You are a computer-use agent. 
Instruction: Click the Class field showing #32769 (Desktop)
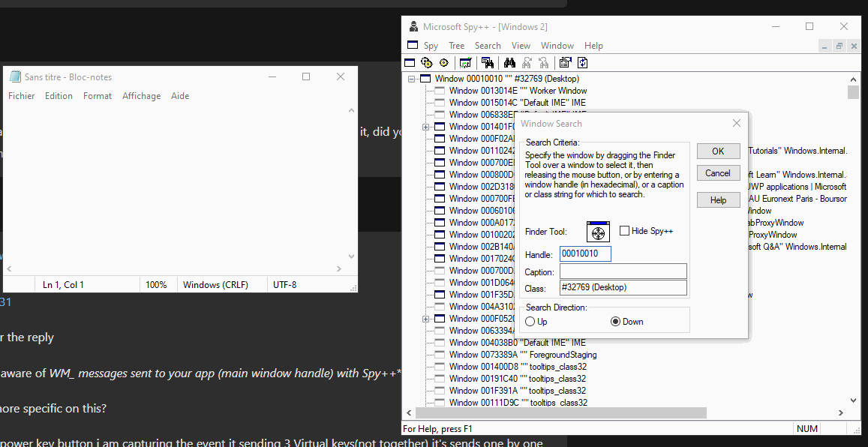[623, 287]
